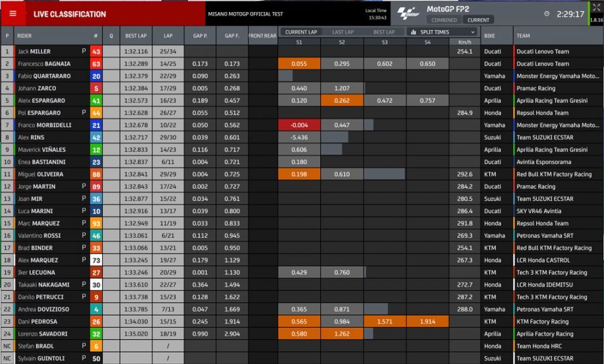The height and width of the screenshot is (364, 604).
Task: Sort by the Best Lap column header
Action: click(136, 36)
